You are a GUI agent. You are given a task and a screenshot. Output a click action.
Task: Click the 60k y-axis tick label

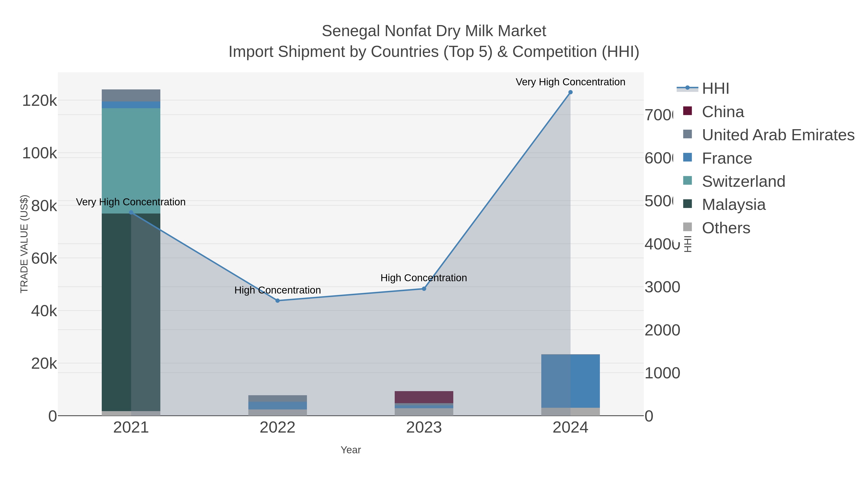pos(44,258)
